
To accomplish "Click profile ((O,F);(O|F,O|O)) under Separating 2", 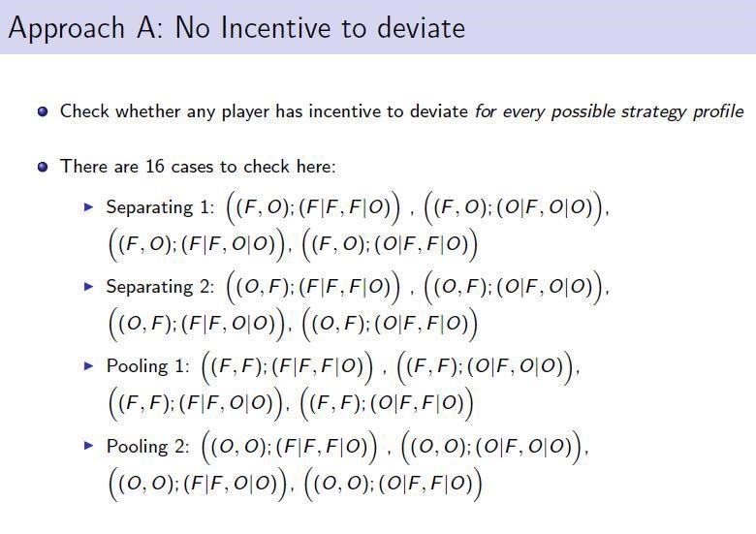I will (512, 287).
